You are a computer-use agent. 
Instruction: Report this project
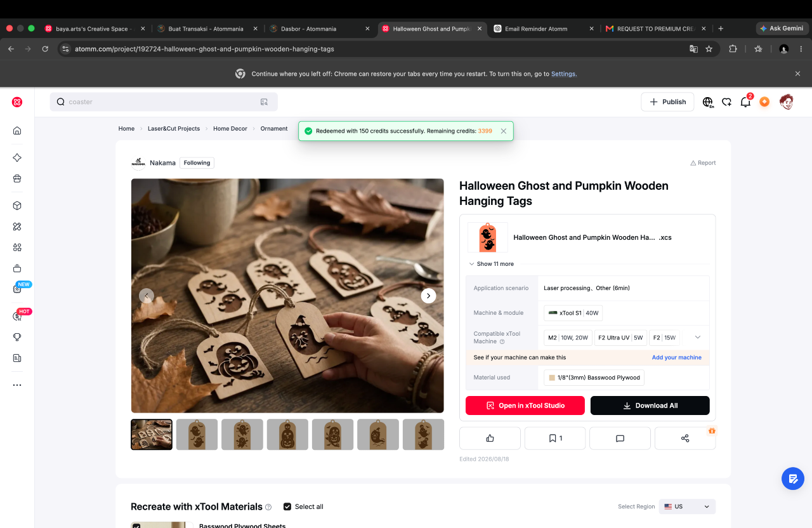(x=703, y=163)
